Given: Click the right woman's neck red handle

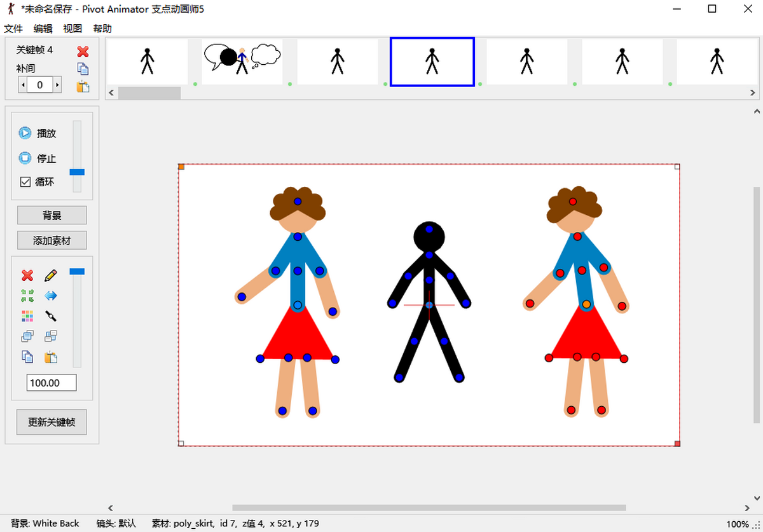Looking at the screenshot, I should 577,236.
